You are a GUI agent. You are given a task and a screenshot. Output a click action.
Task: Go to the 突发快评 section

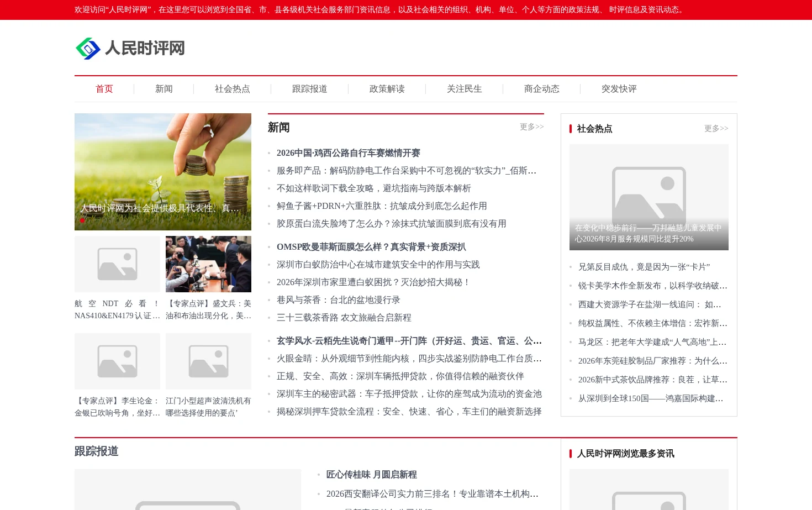click(619, 89)
